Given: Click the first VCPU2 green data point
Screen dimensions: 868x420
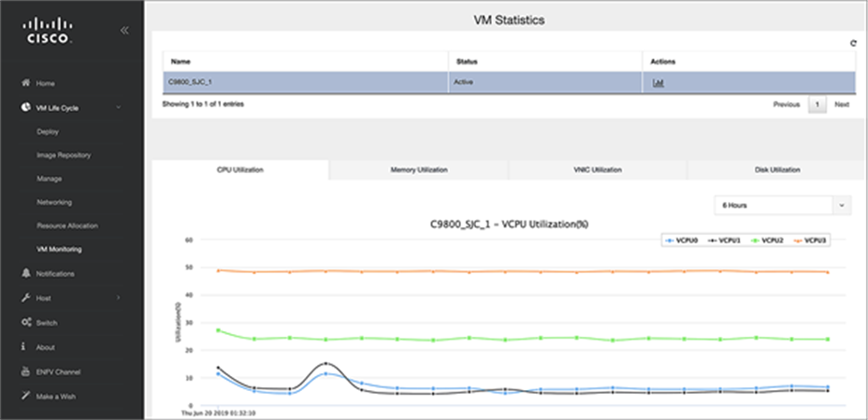Looking at the screenshot, I should 219,330.
